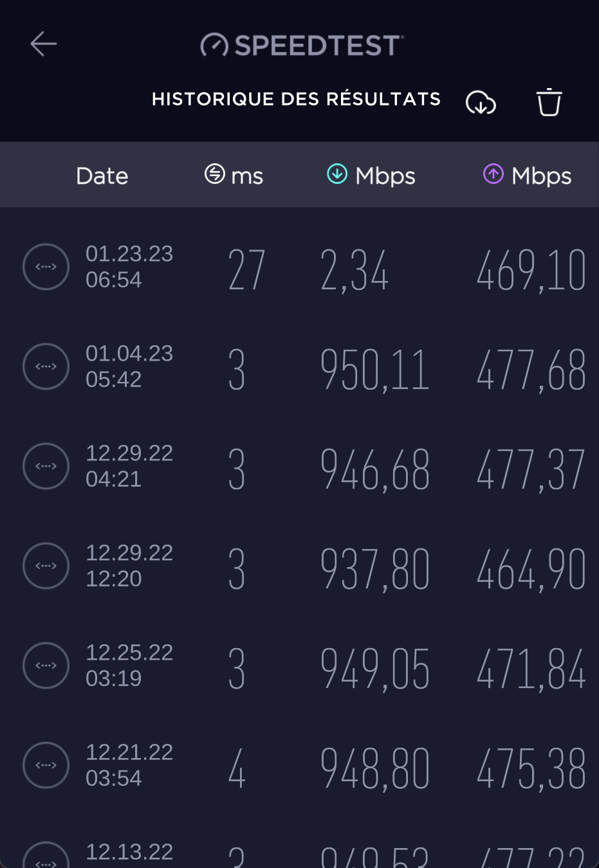This screenshot has height=868, width=599.
Task: Sort by upload Mbps column header
Action: [x=528, y=175]
